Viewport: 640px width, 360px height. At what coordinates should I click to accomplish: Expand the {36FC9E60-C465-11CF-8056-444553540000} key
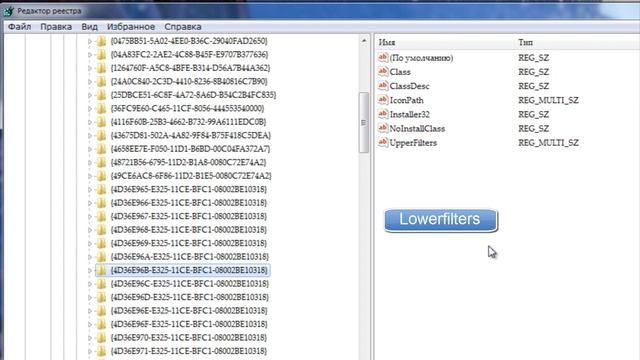point(90,108)
